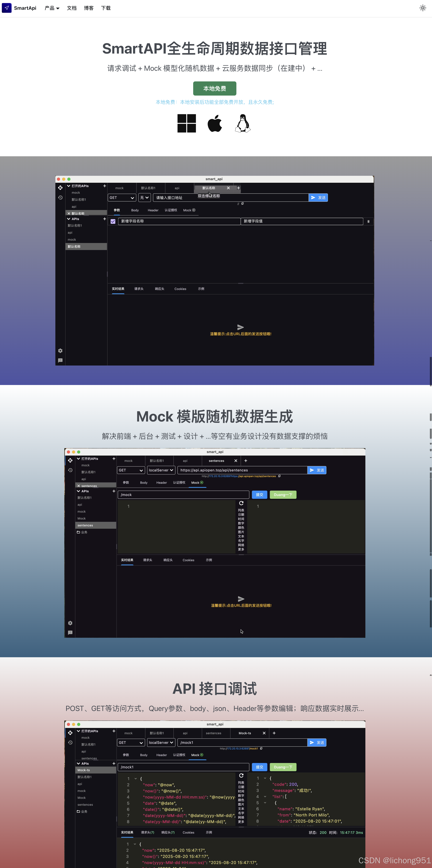Screen dimensions: 432x868
Task: Click the 请输入接口地址 URL input field
Action: pyautogui.click(x=231, y=198)
